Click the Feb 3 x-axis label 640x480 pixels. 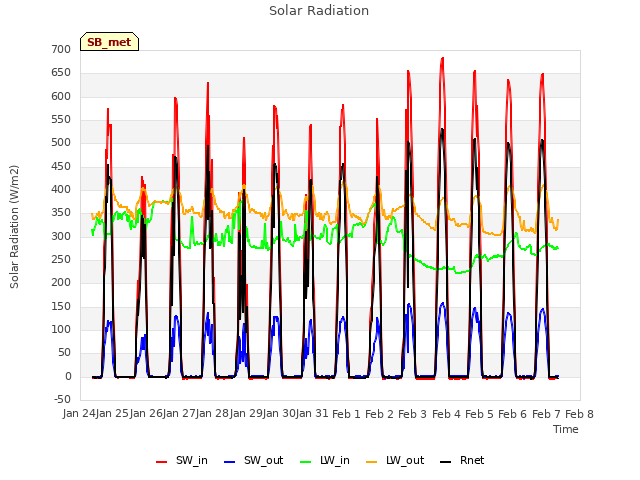click(412, 414)
